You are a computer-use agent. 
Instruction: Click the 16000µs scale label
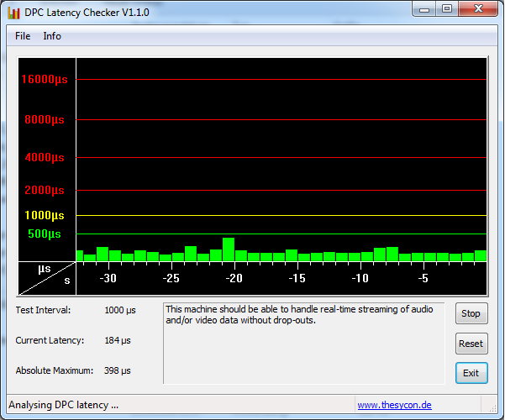[45, 79]
